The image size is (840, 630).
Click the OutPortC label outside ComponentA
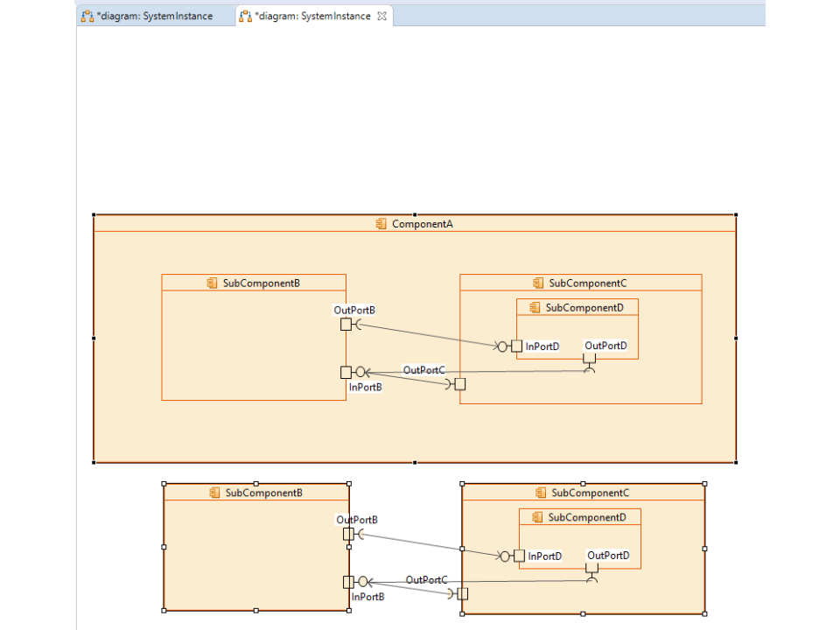[x=426, y=580]
